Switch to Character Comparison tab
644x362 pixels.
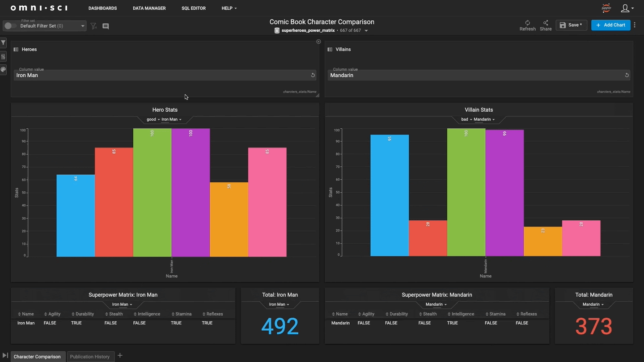pyautogui.click(x=37, y=356)
